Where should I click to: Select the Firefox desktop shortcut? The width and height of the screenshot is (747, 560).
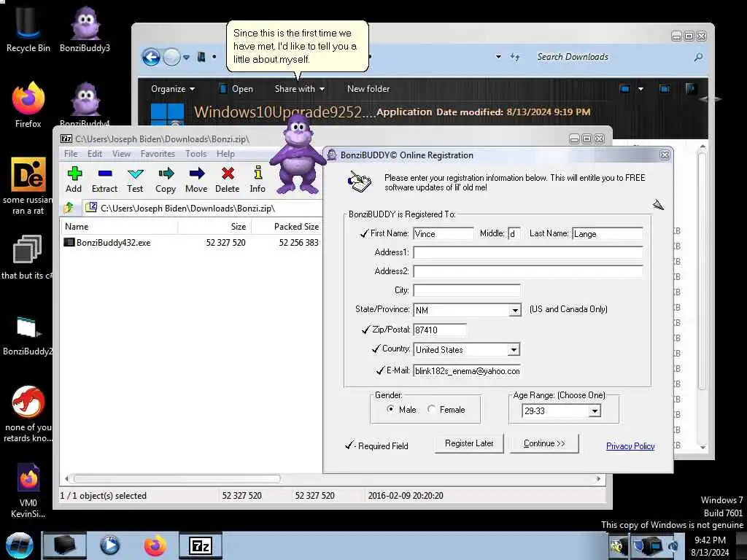point(28,105)
